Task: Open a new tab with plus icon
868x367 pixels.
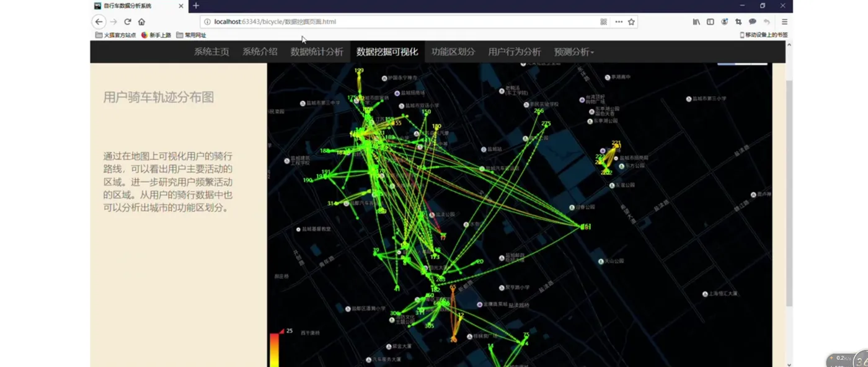Action: (x=196, y=6)
